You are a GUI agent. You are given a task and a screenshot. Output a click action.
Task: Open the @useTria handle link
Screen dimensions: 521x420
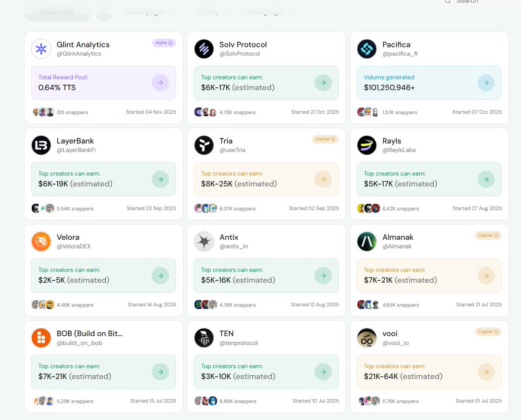(232, 150)
